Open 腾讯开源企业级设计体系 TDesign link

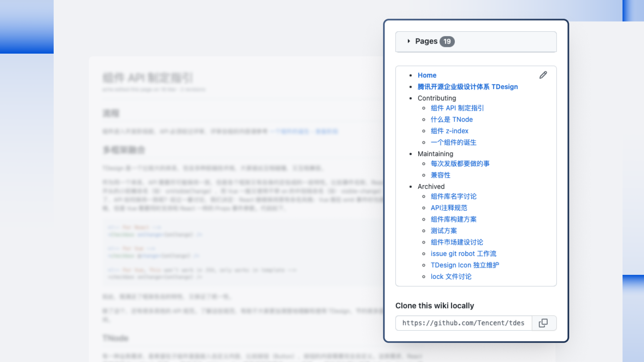coord(468,87)
